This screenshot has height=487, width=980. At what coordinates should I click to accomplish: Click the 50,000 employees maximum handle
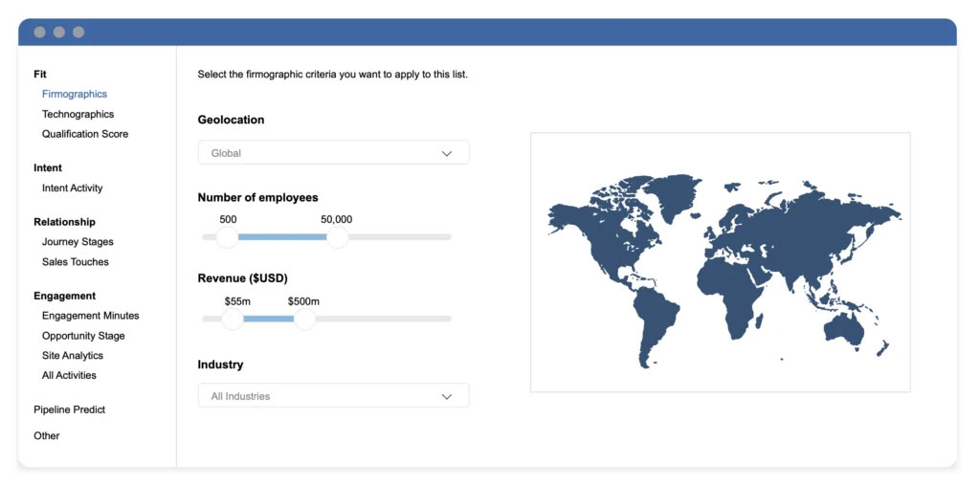coord(338,237)
